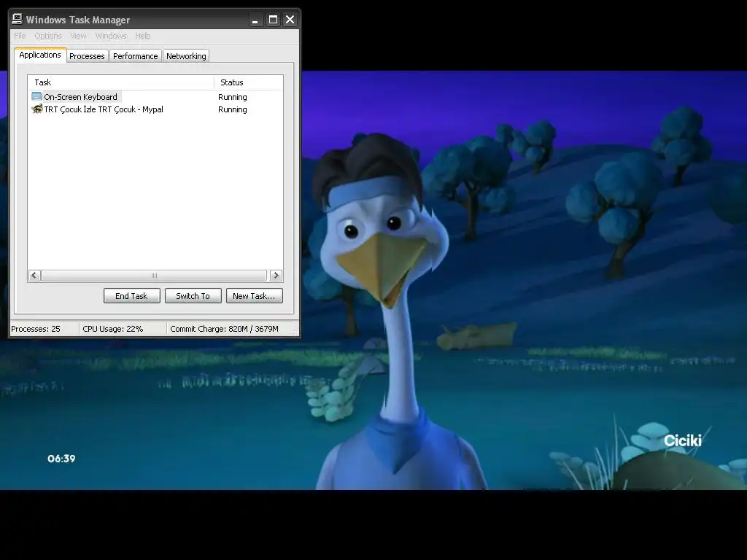Click the New Task... button
The width and height of the screenshot is (747, 560).
255,296
